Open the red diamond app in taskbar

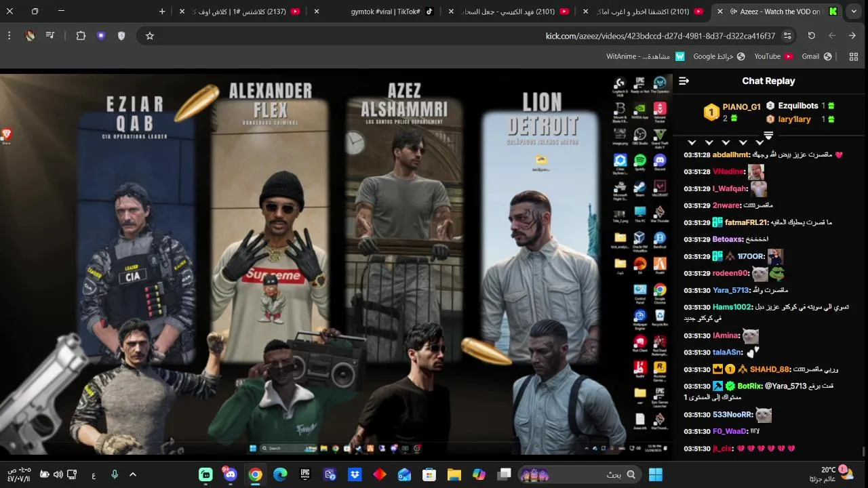point(380,474)
